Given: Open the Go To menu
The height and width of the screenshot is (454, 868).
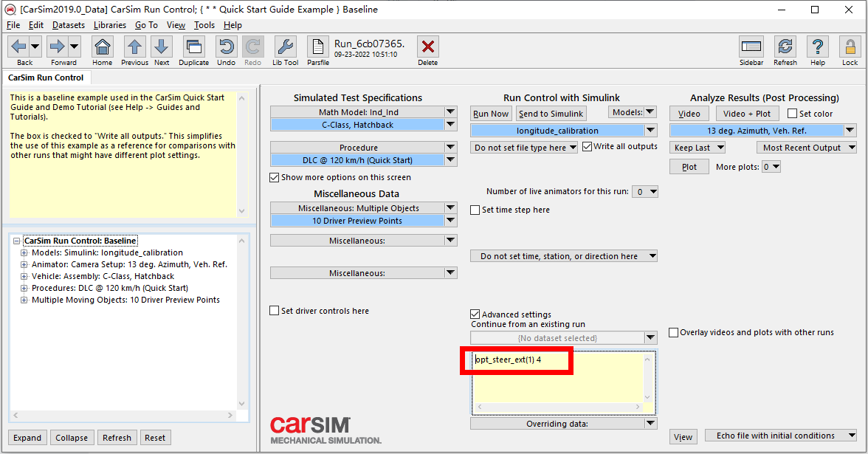Looking at the screenshot, I should point(146,25).
